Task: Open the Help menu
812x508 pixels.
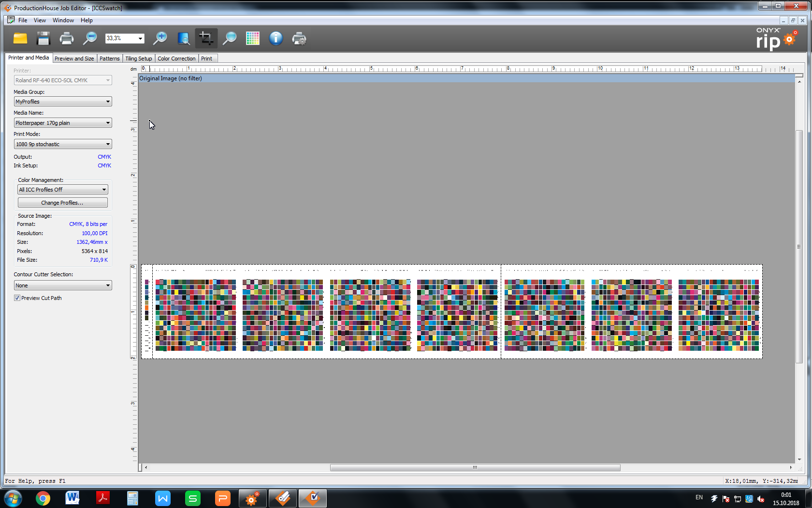Action: (x=87, y=20)
